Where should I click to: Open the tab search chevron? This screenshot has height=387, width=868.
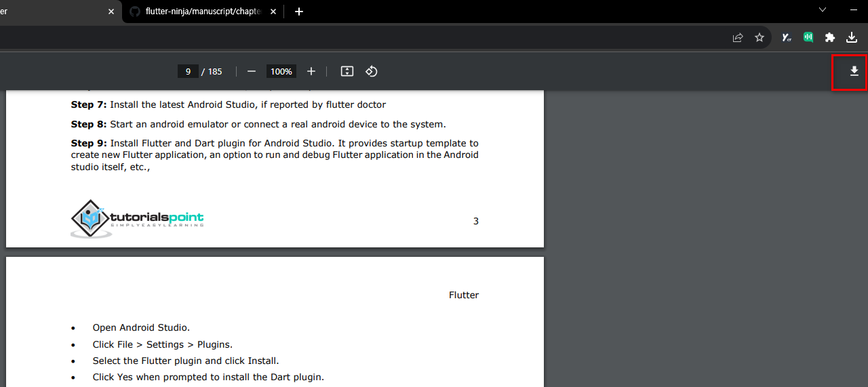(823, 10)
